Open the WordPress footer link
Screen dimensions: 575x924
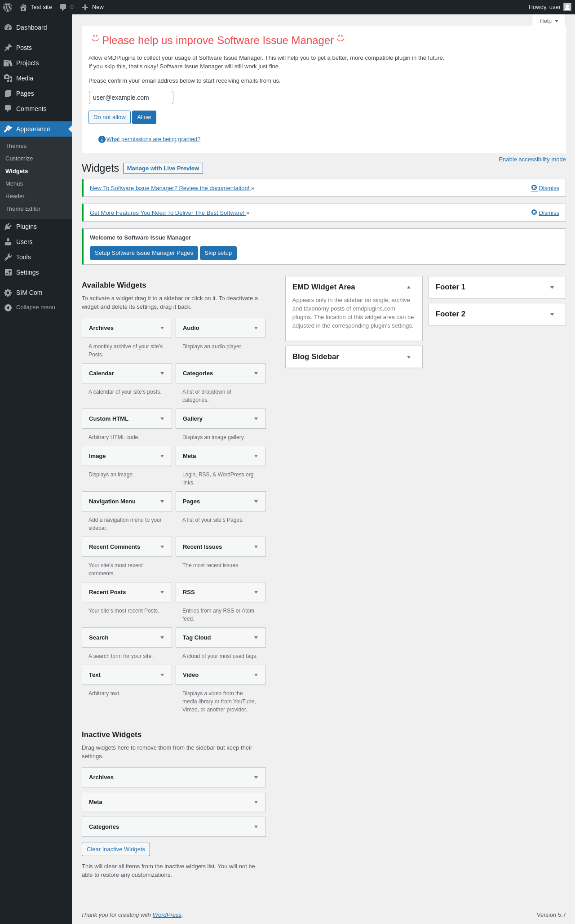pyautogui.click(x=167, y=915)
